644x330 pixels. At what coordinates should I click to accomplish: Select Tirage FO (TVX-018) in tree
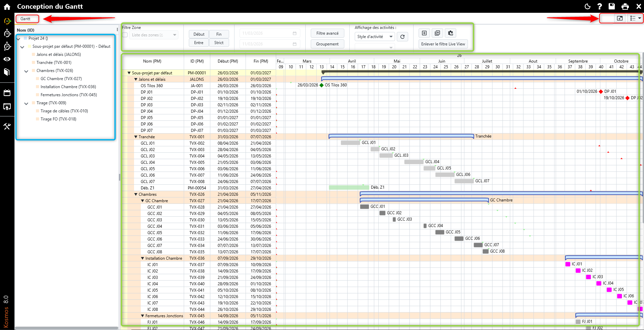pos(58,119)
